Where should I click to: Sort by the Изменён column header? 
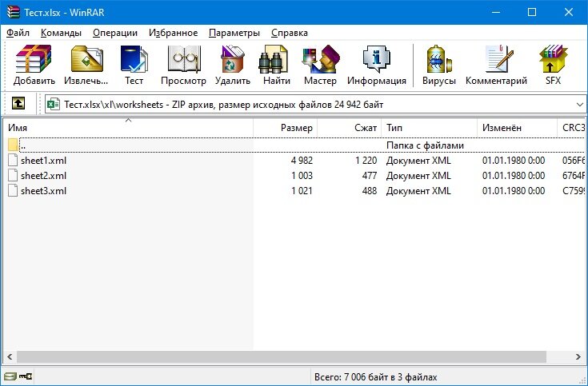[518, 128]
